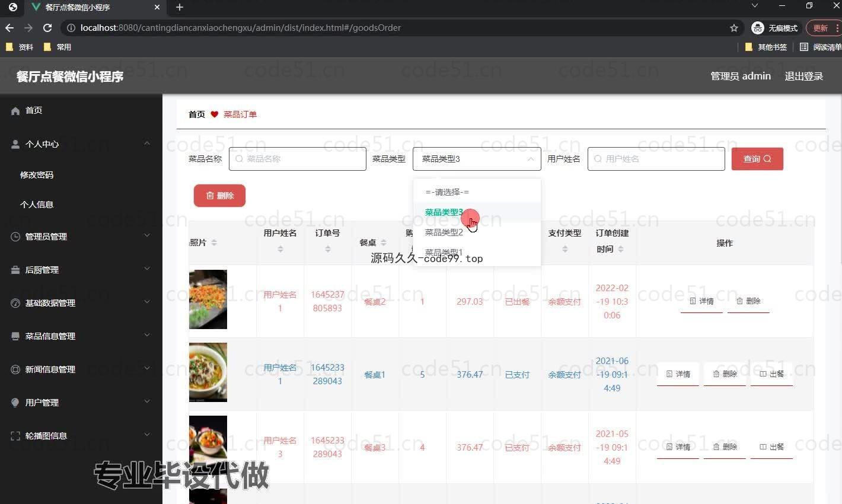
Task: Click the 首页 breadcrumb link
Action: pos(197,114)
